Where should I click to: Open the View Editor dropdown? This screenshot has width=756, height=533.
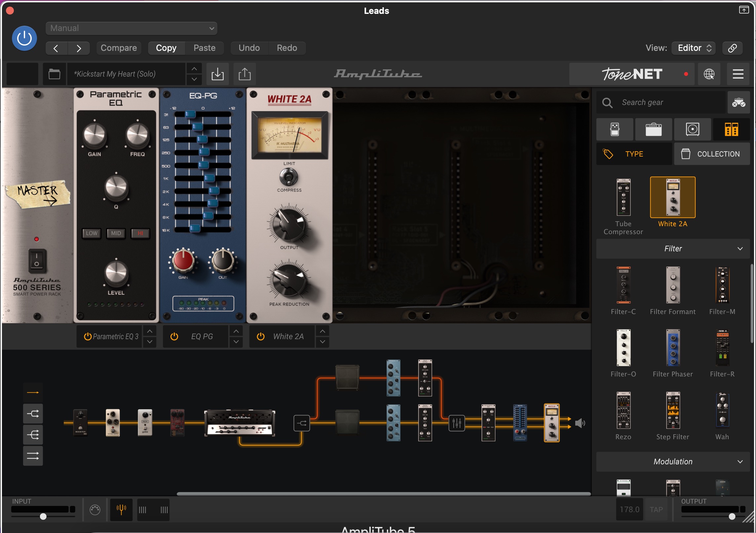tap(694, 48)
